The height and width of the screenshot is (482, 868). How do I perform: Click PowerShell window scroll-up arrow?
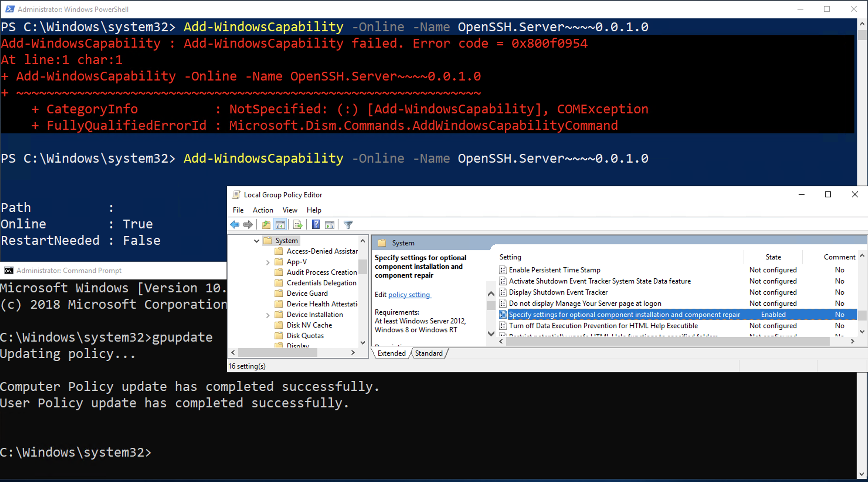pos(862,23)
